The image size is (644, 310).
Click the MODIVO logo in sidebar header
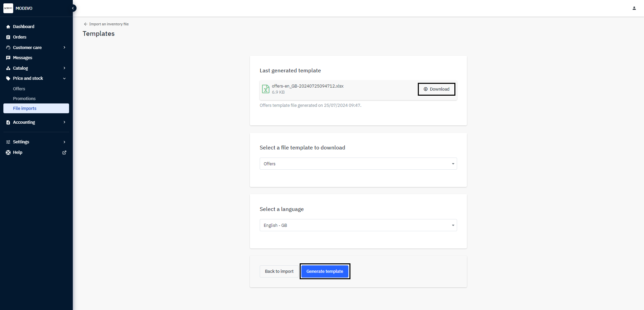coord(8,8)
